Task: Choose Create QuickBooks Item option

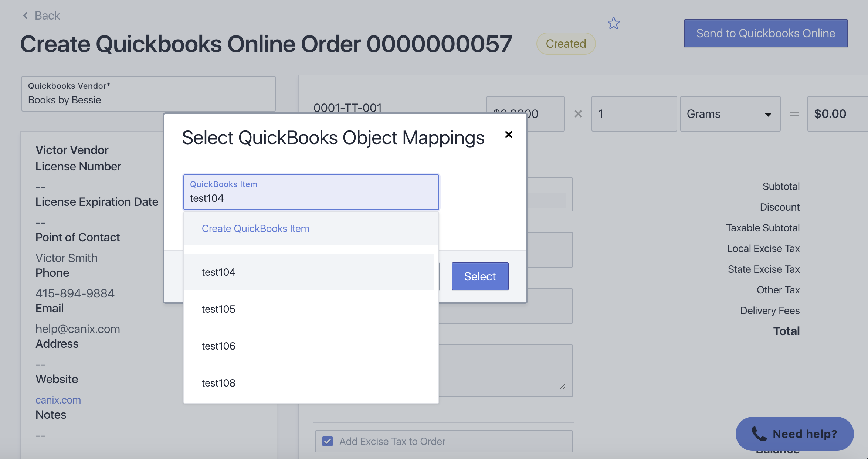Action: point(255,229)
